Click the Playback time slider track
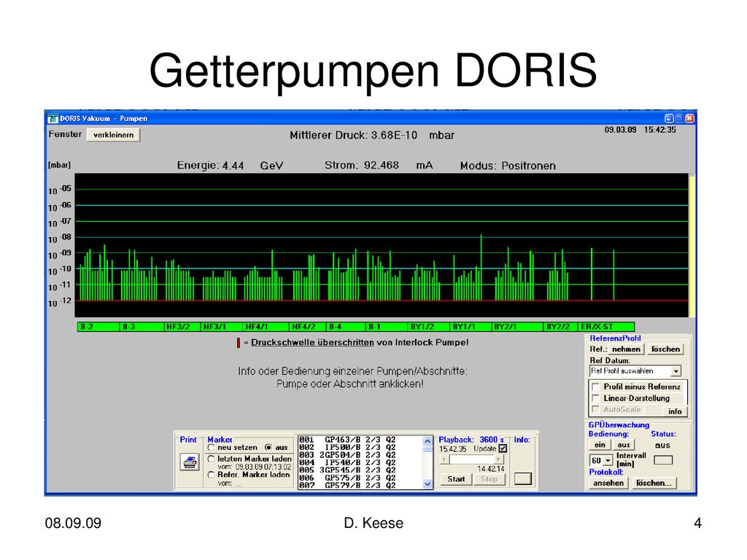The image size is (747, 560). pyautogui.click(x=472, y=459)
